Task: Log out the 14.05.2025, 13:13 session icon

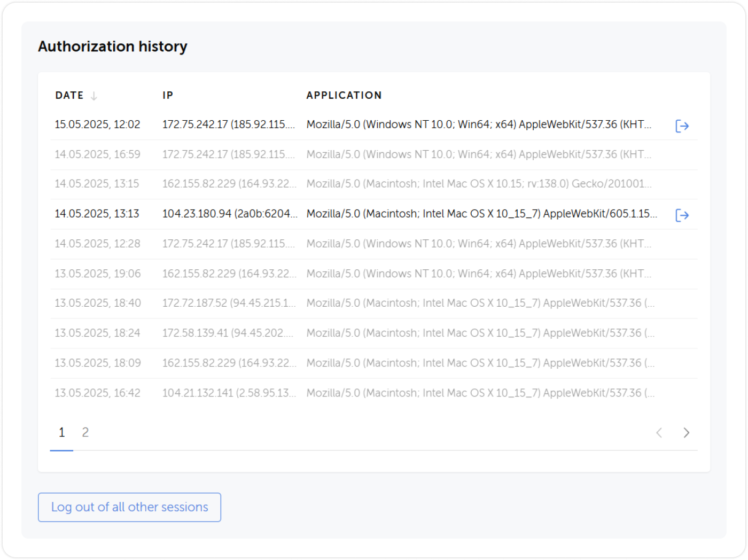Action: pyautogui.click(x=682, y=215)
